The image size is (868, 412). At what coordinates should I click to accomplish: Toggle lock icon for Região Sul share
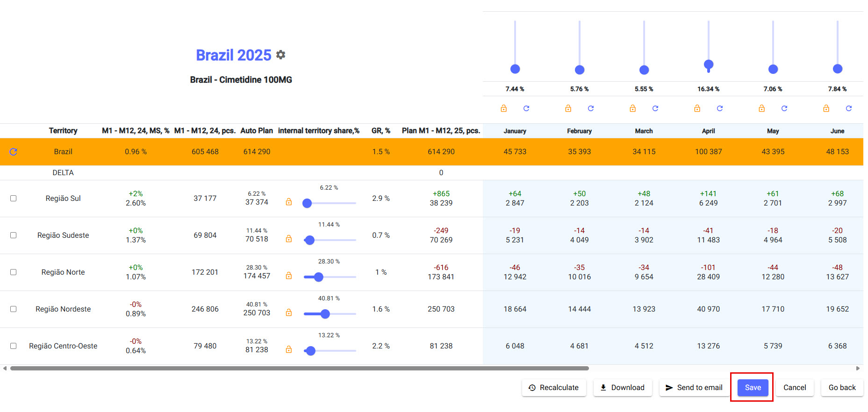pyautogui.click(x=289, y=202)
